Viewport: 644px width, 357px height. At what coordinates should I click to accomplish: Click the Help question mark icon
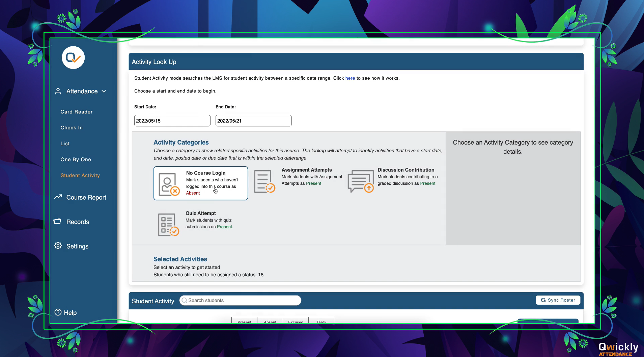58,312
